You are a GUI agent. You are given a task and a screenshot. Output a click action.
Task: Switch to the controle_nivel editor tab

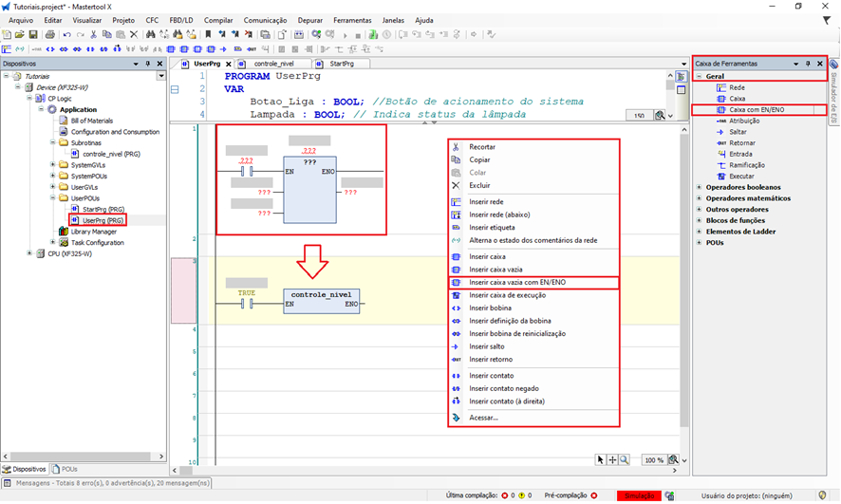(273, 64)
